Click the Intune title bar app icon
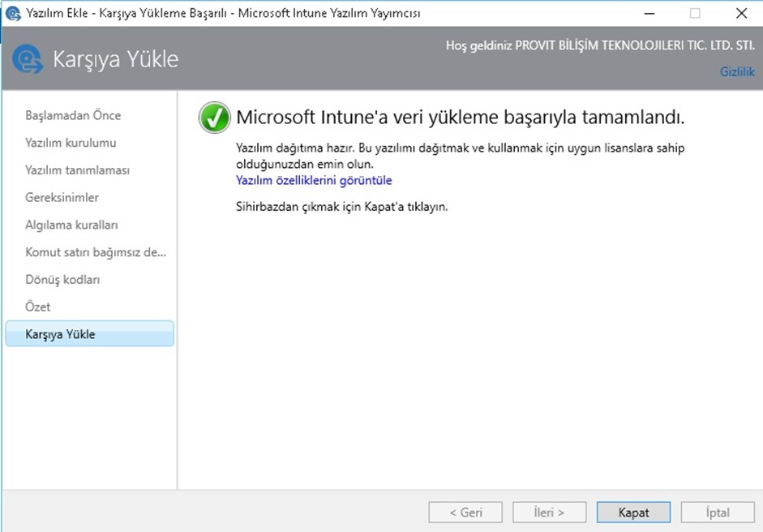 (x=13, y=13)
